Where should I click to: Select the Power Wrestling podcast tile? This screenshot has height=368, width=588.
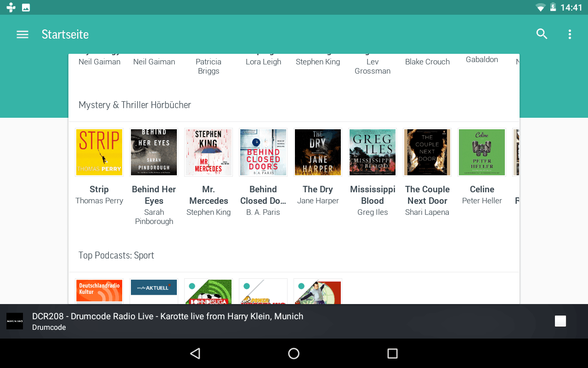[263, 291]
